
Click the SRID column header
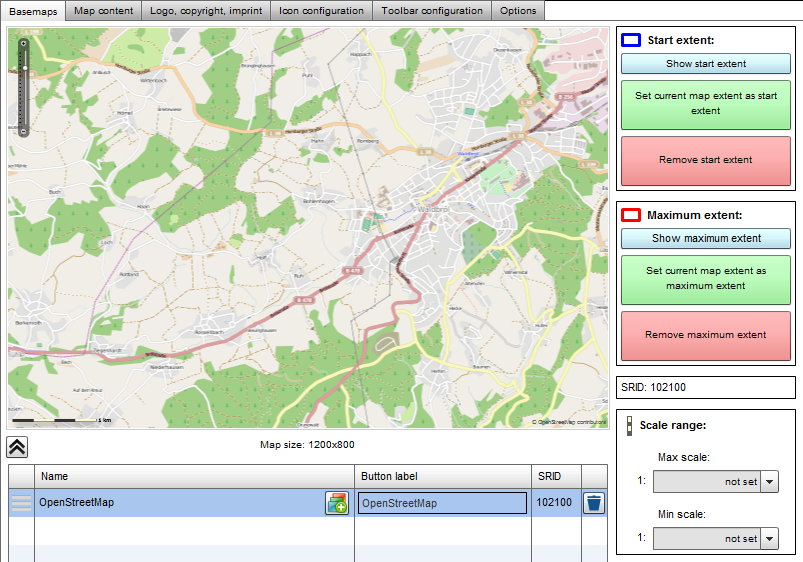pos(556,476)
